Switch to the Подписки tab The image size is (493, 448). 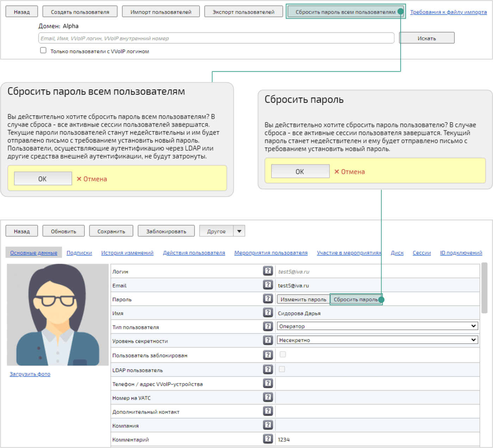coord(79,253)
